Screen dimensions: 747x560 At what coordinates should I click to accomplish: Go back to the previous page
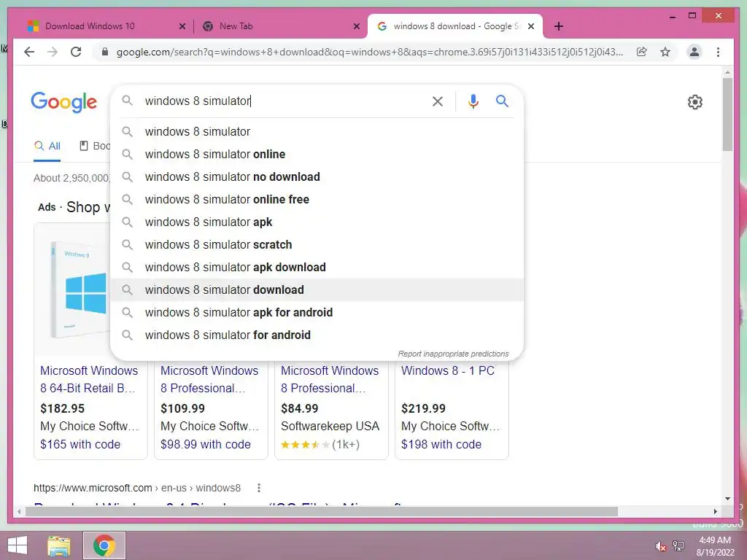pos(29,52)
